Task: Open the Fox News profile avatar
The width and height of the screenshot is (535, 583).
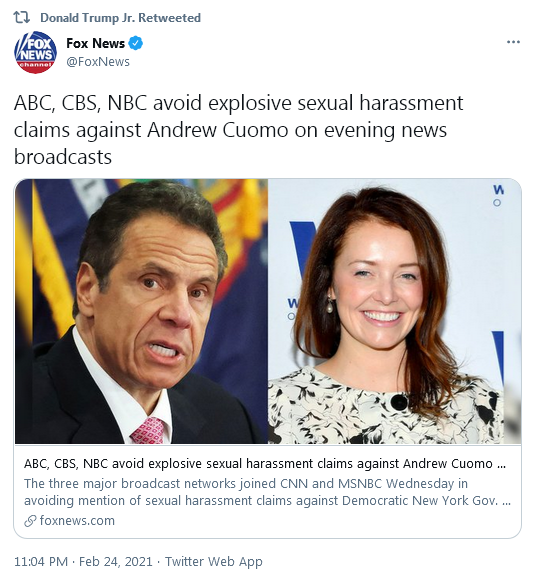Action: pyautogui.click(x=35, y=52)
